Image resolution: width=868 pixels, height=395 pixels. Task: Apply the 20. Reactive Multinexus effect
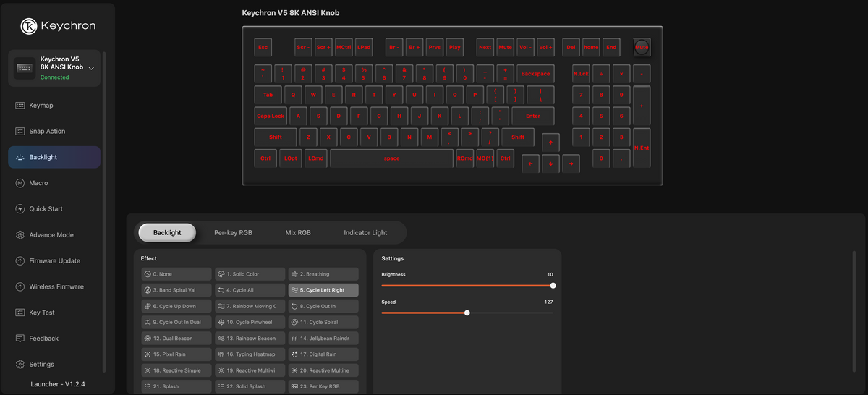pos(323,370)
